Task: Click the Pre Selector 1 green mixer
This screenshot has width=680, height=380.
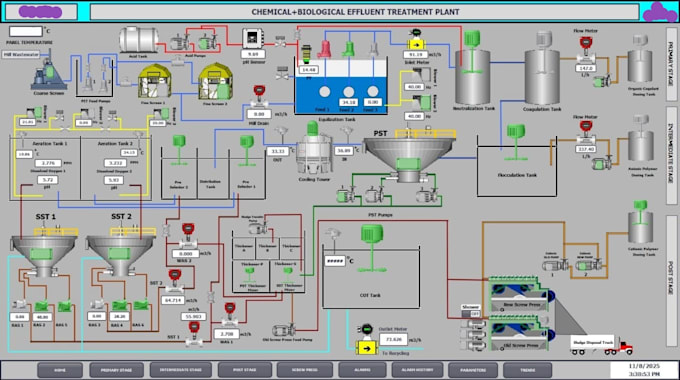Action: pos(246,150)
